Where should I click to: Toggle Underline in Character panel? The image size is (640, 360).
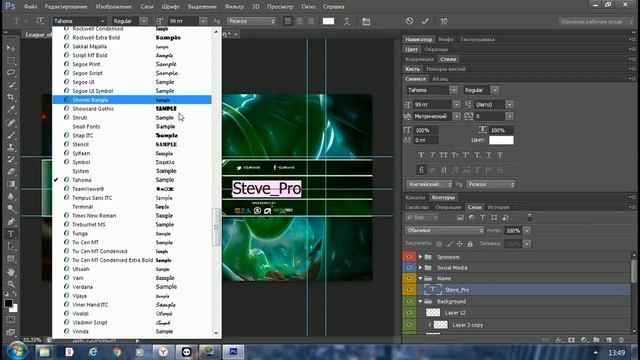click(489, 155)
